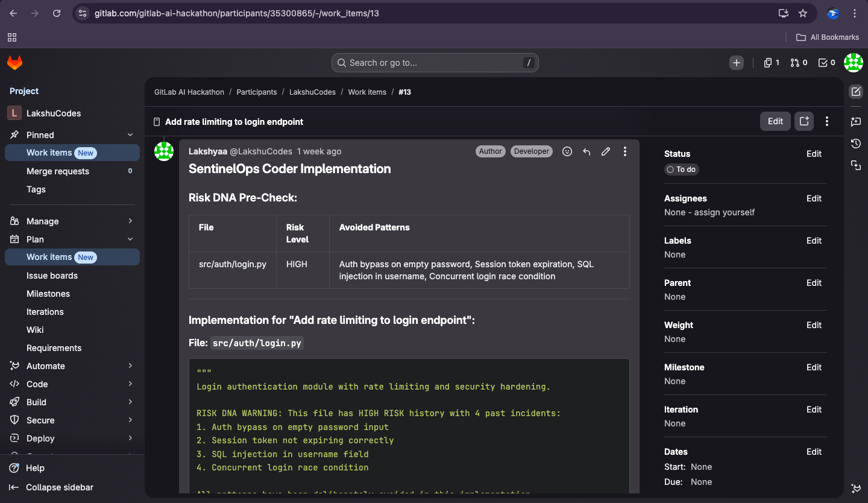
Task: Click the Edit button next to title
Action: [775, 121]
